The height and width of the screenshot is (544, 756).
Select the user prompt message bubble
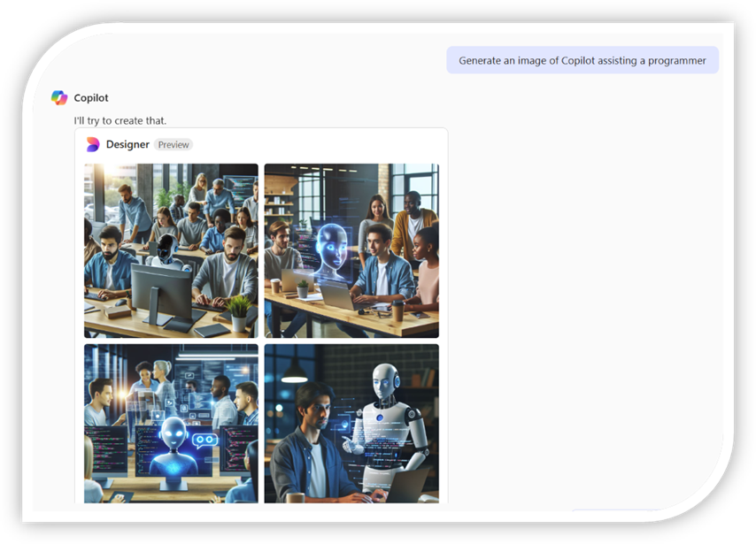pyautogui.click(x=582, y=60)
